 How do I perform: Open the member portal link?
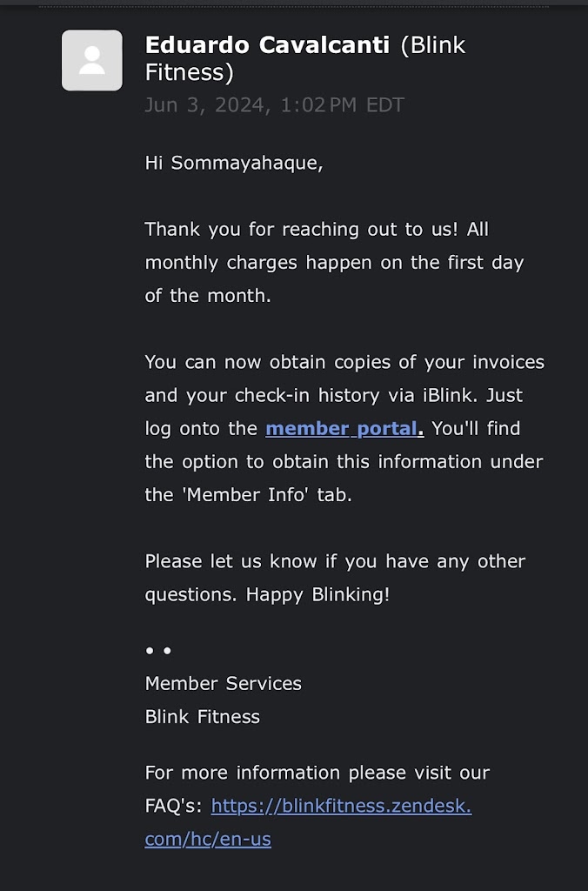pyautogui.click(x=344, y=428)
